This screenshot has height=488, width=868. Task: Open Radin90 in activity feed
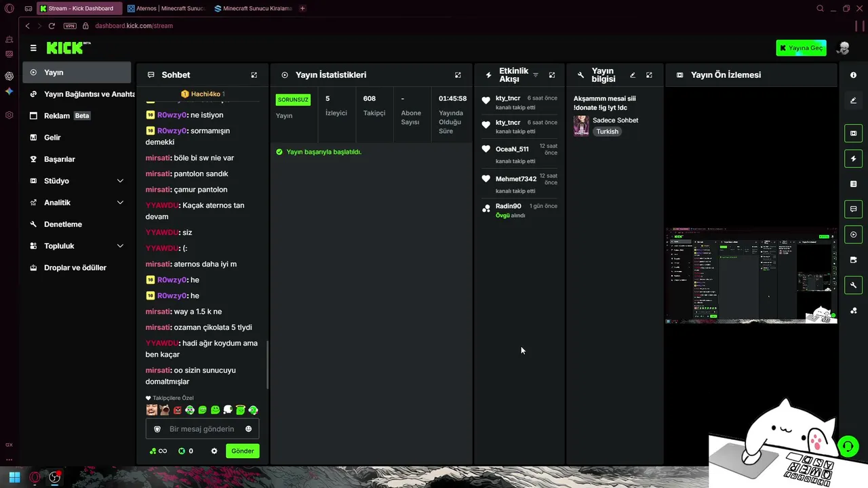[509, 206]
